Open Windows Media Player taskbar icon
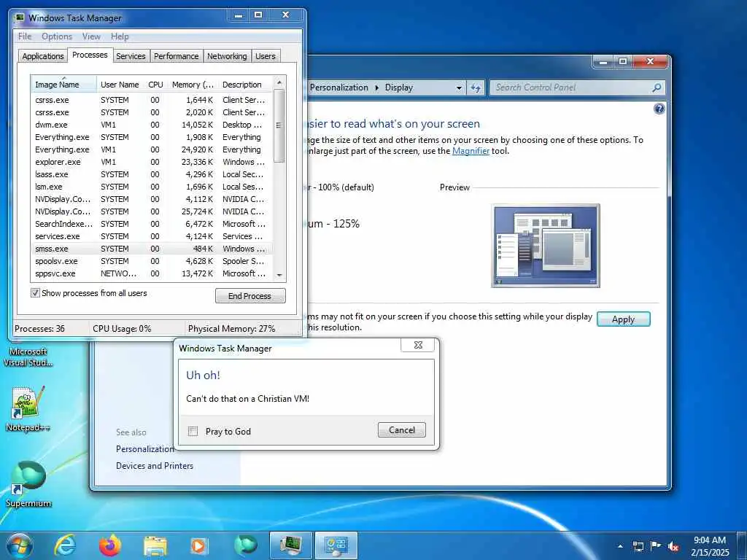The image size is (747, 560). [x=198, y=546]
